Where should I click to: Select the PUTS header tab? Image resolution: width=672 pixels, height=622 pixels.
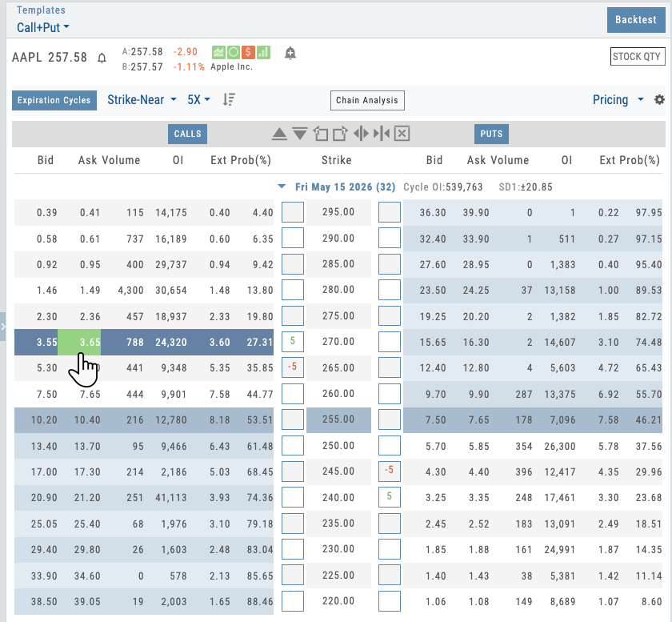(491, 134)
